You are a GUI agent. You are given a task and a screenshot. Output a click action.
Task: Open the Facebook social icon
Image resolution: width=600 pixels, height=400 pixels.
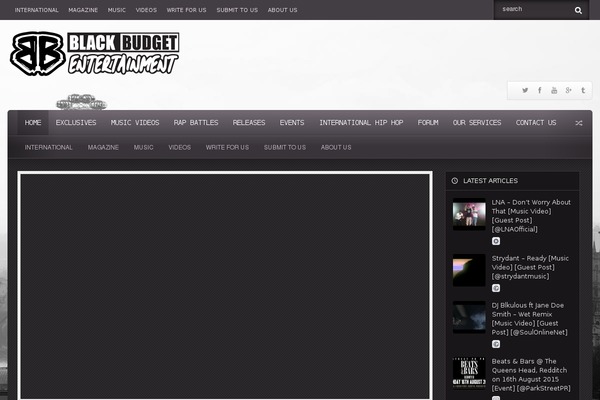coord(540,90)
